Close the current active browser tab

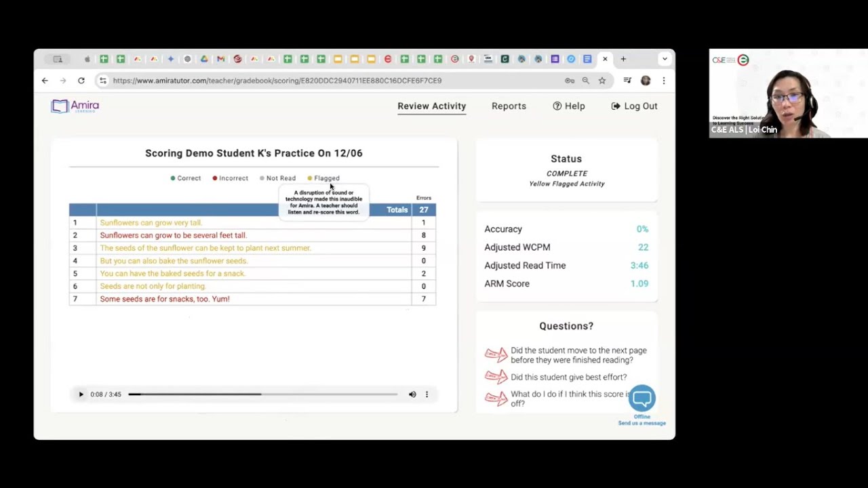pyautogui.click(x=605, y=59)
